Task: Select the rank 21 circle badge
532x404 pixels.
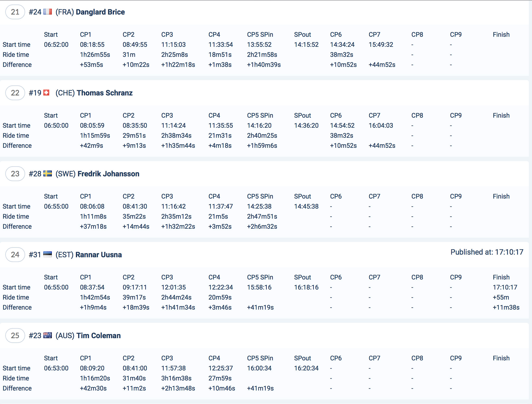Action: tap(15, 12)
